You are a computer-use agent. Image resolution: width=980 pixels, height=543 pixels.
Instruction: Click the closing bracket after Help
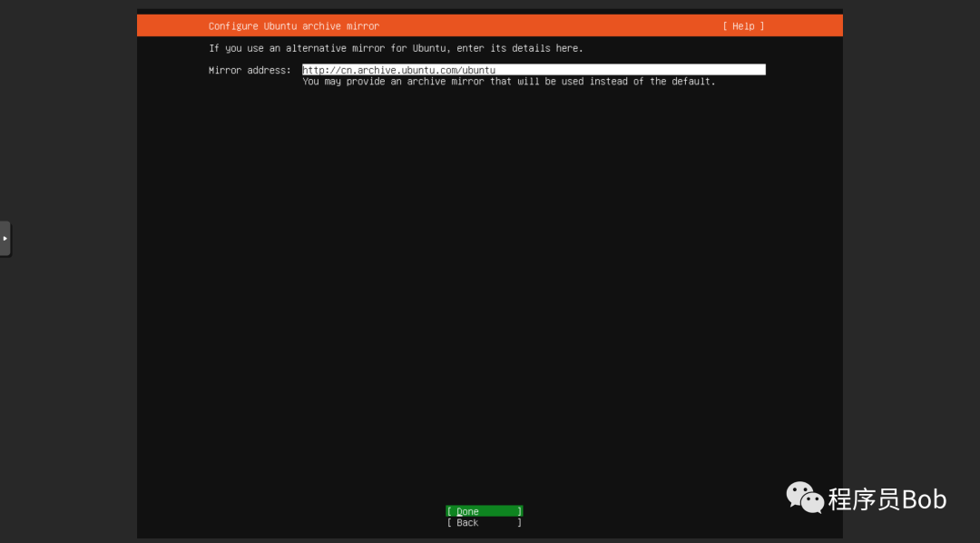[x=762, y=26]
